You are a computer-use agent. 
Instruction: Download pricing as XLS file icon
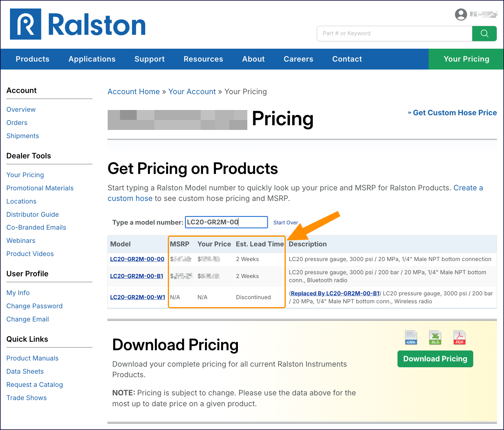tap(435, 338)
